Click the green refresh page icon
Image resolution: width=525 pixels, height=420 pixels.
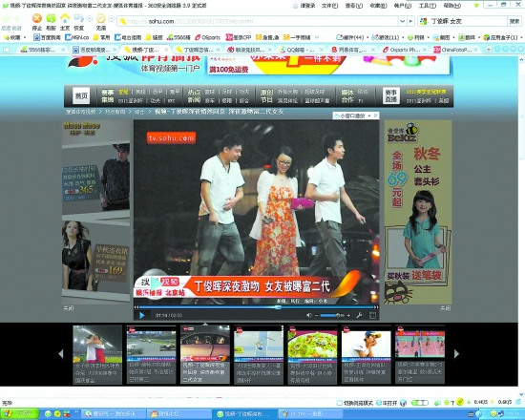point(51,18)
